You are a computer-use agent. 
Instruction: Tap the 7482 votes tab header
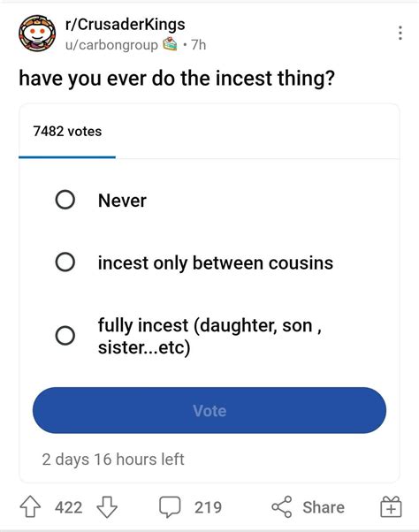(67, 132)
